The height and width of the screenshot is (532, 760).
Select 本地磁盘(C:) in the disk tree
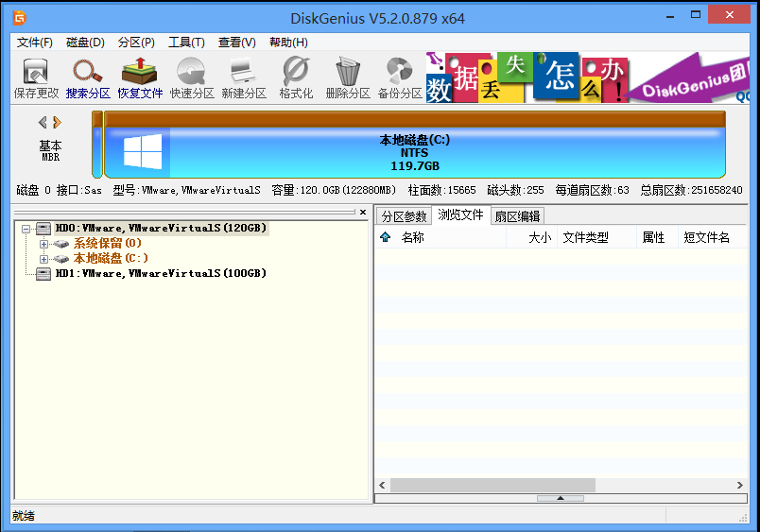pyautogui.click(x=111, y=258)
